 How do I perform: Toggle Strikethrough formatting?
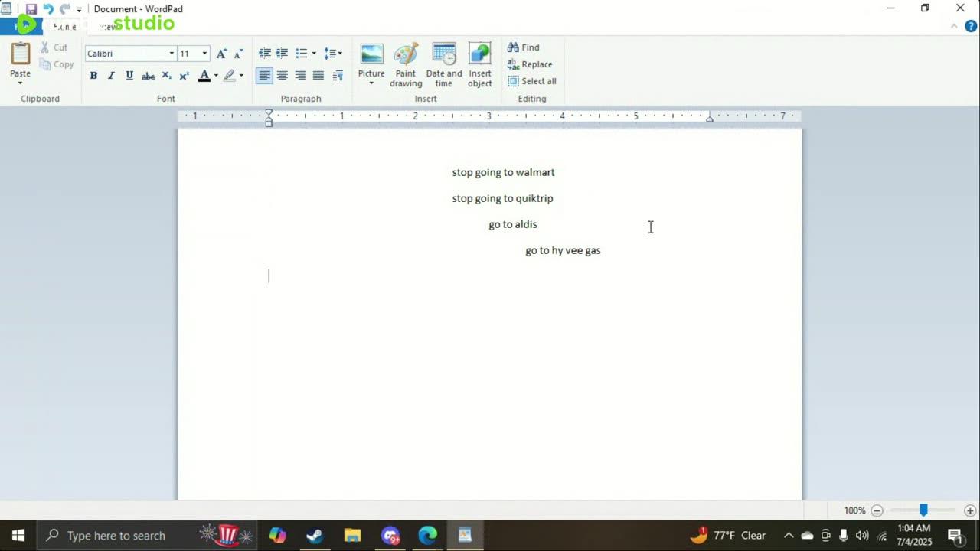pos(148,76)
